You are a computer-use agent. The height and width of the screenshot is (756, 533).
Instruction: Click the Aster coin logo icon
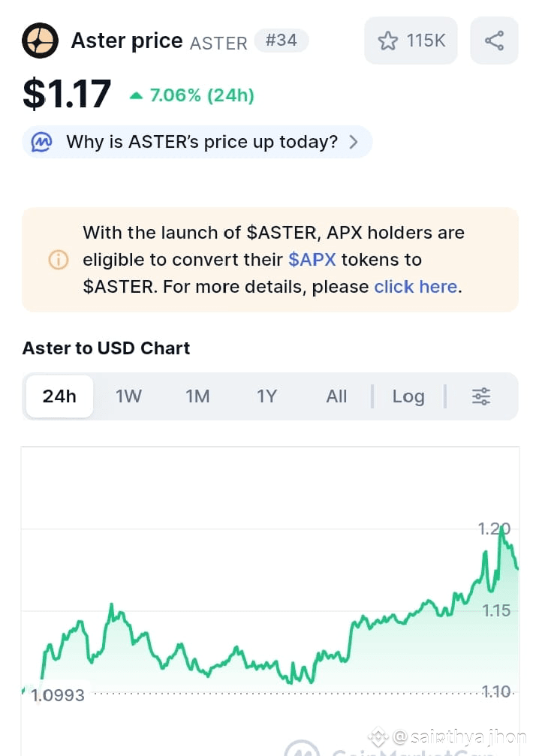pos(41,41)
